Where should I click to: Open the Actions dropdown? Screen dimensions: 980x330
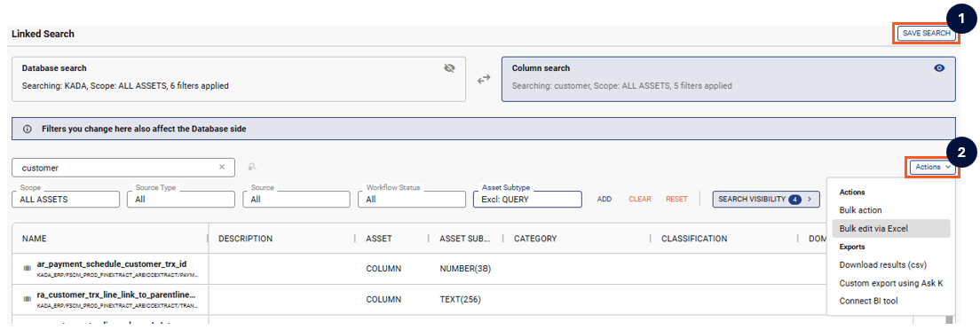(932, 167)
